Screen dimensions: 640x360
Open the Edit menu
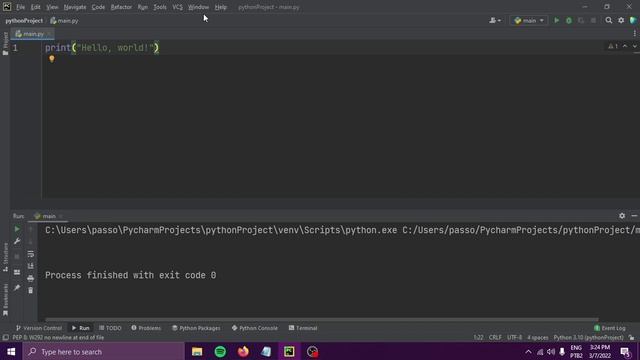(36, 7)
